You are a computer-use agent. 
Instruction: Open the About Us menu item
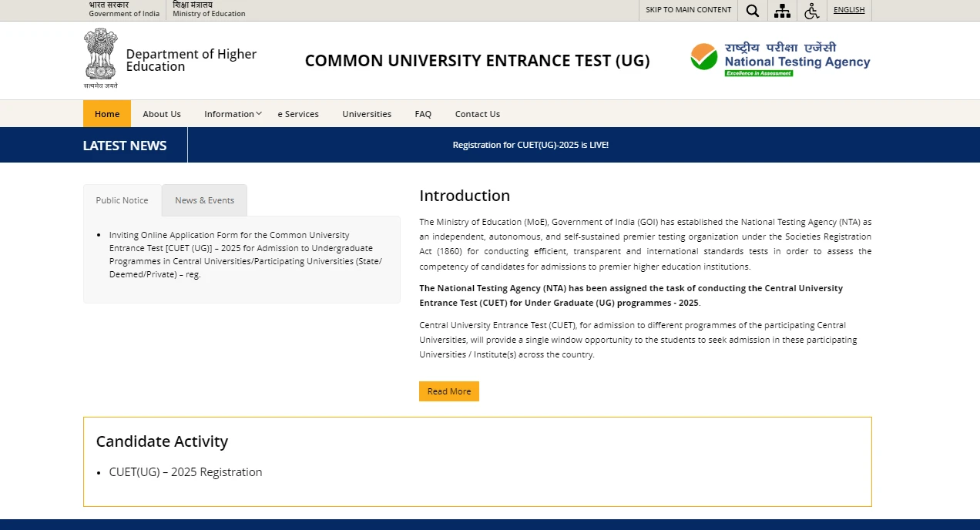tap(161, 113)
